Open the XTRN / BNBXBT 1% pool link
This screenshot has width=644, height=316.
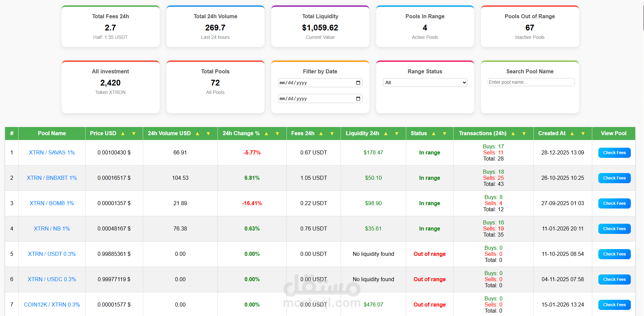coord(52,178)
